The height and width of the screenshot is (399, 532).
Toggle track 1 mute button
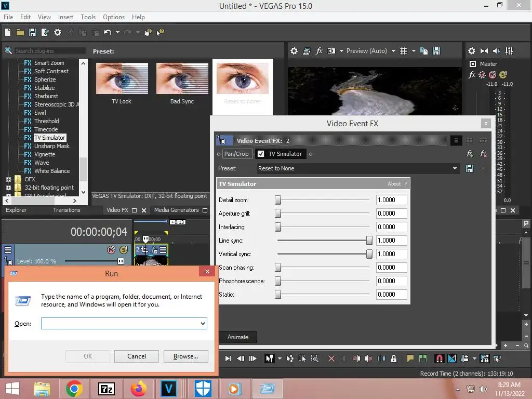coord(111,250)
